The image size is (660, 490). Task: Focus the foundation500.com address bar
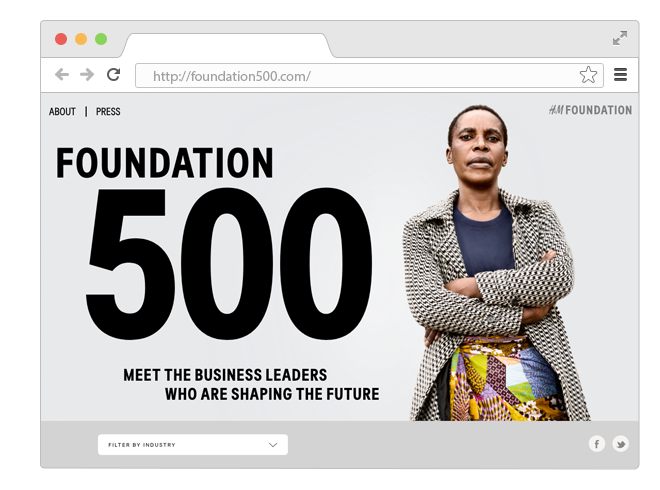369,76
